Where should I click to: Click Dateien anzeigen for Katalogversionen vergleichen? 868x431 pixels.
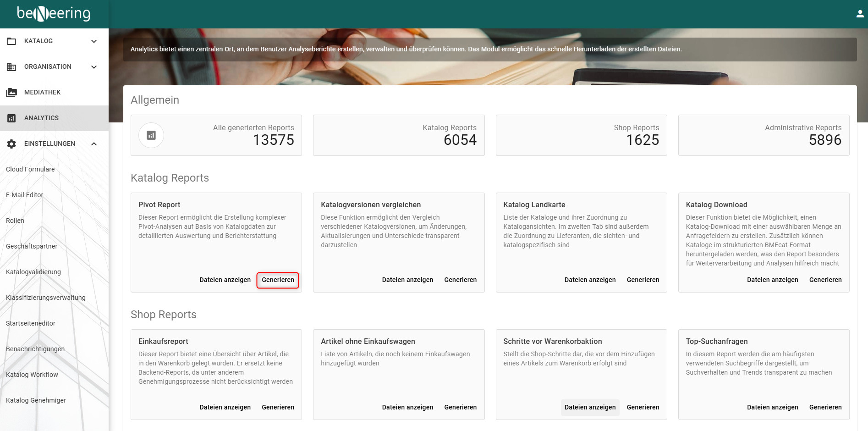tap(407, 280)
